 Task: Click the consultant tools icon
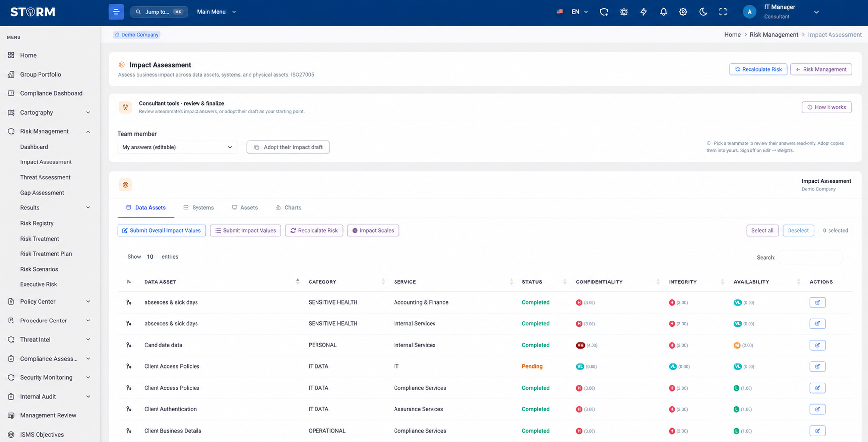point(125,107)
